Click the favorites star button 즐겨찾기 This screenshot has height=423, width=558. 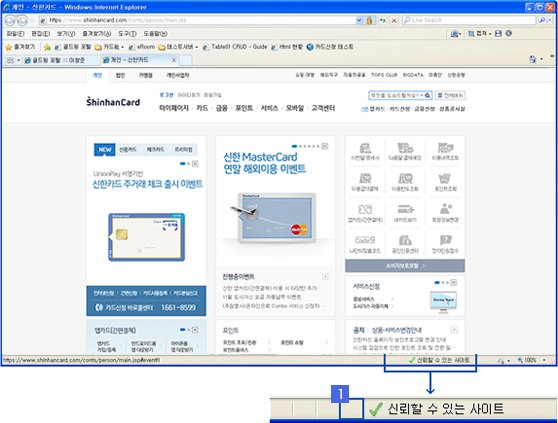click(20, 47)
